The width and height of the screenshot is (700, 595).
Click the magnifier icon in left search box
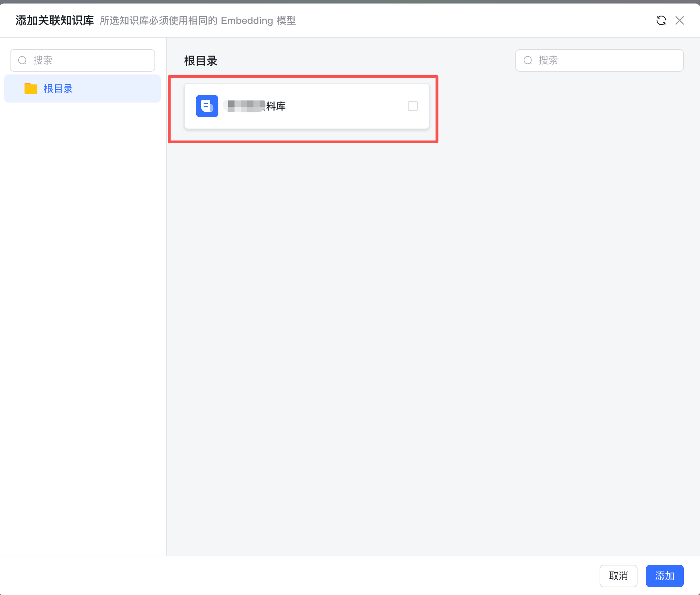[22, 60]
